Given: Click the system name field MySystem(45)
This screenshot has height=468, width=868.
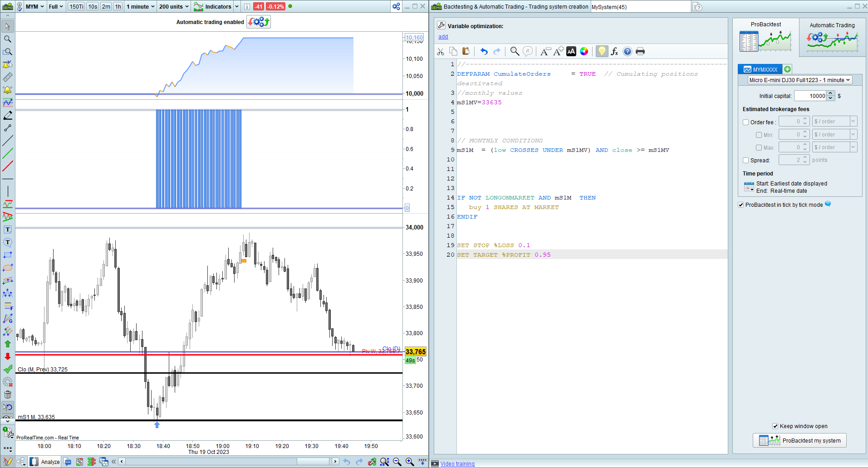Looking at the screenshot, I should 640,7.
